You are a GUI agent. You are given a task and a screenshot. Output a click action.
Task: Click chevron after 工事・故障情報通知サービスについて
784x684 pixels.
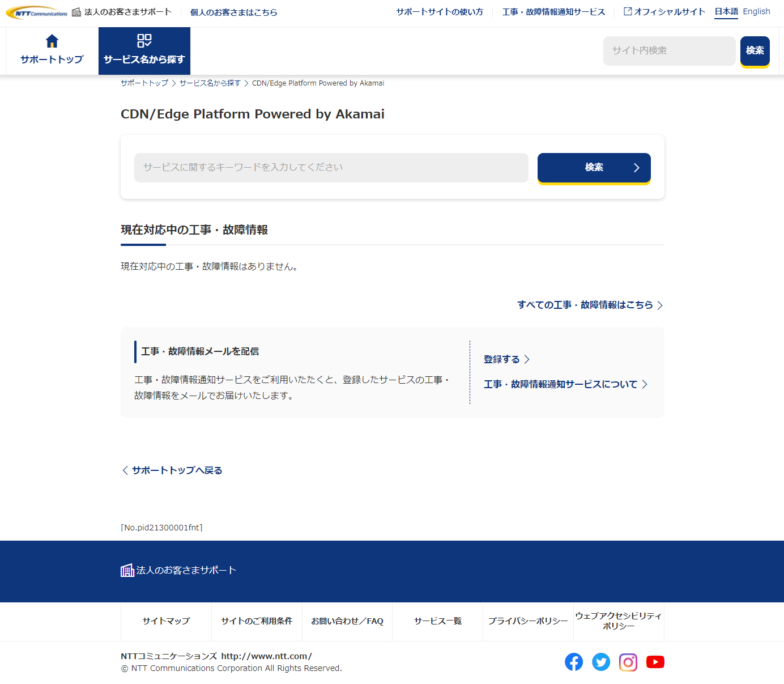645,384
